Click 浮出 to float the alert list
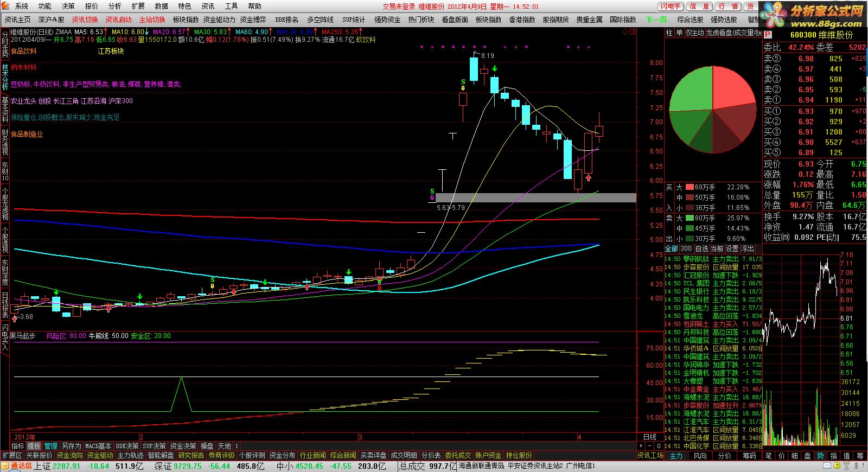The image size is (868, 472). pyautogui.click(x=748, y=248)
